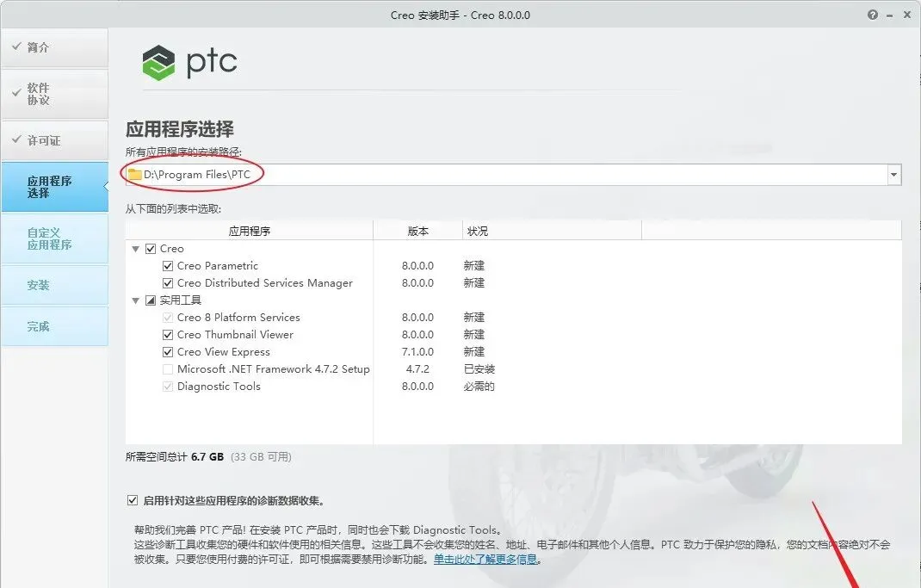
Task: Uncheck Creo Thumbnail Viewer
Action: [167, 335]
